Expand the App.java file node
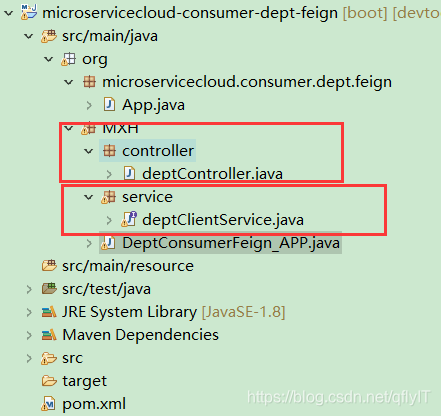441x416 pixels. click(89, 105)
